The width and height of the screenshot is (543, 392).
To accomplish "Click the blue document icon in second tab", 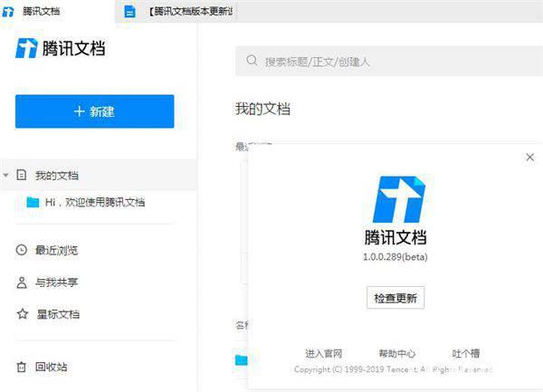I will pos(129,12).
